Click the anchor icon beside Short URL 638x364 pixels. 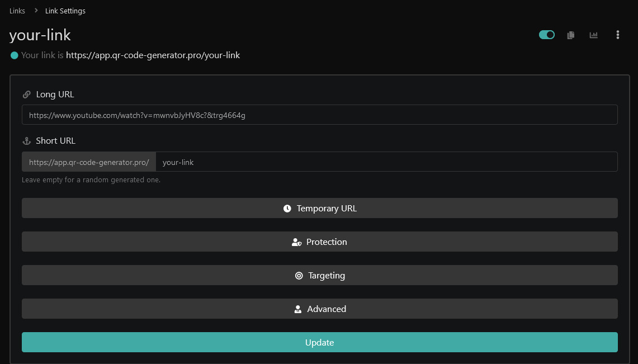coord(26,141)
